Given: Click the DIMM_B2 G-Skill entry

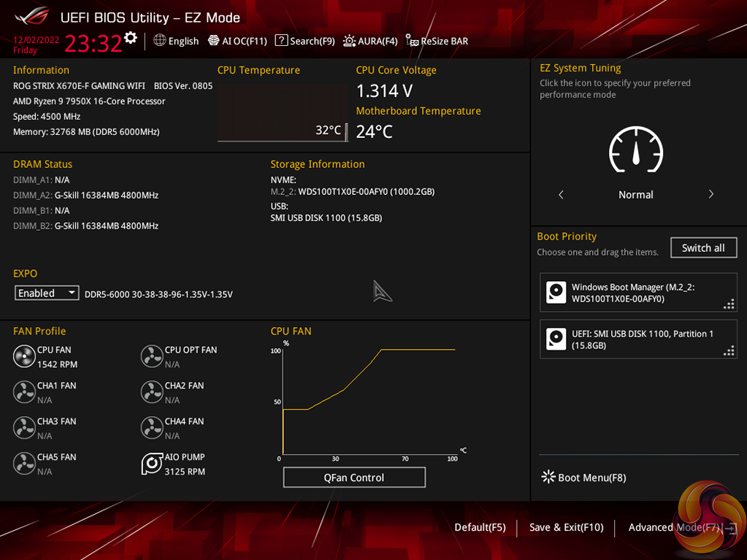Looking at the screenshot, I should [85, 226].
